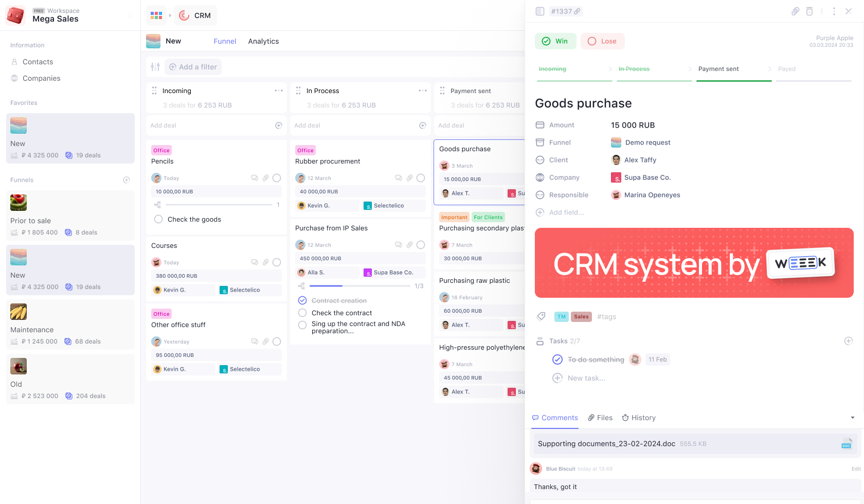Mark the deal as Win
Viewport: 864px width, 504px height.
(x=555, y=41)
